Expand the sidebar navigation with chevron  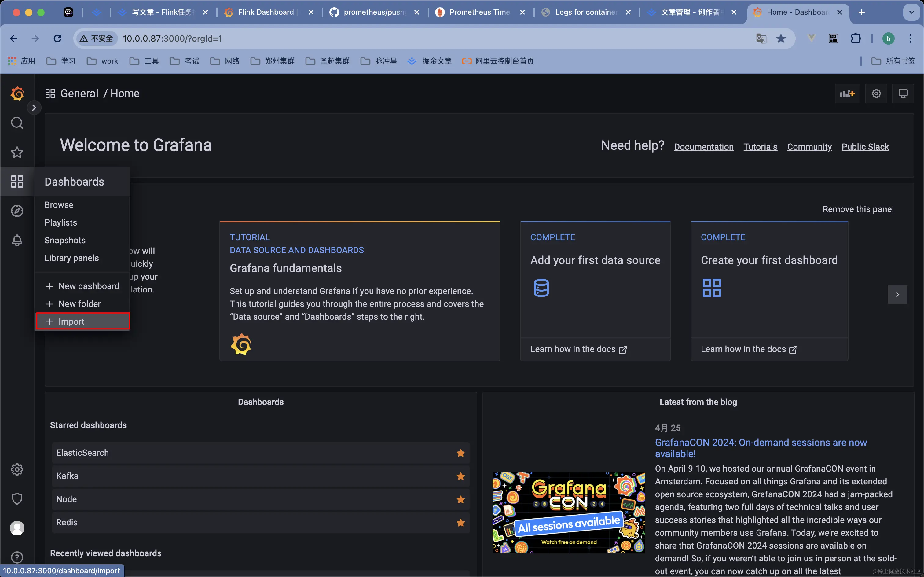34,108
